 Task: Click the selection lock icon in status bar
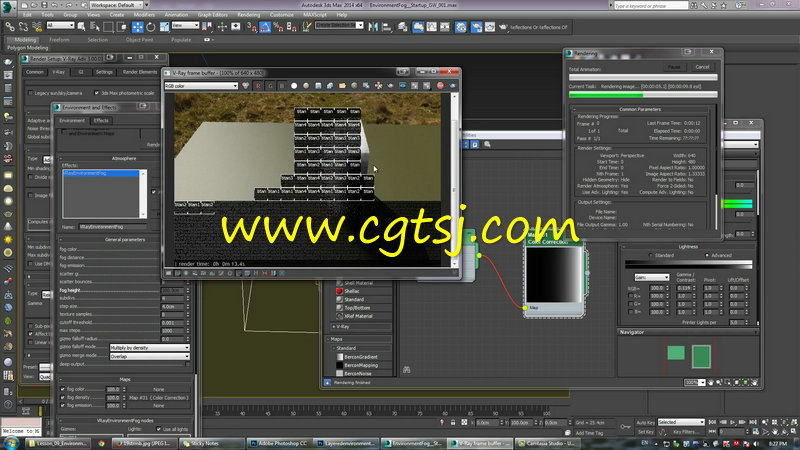click(453, 422)
